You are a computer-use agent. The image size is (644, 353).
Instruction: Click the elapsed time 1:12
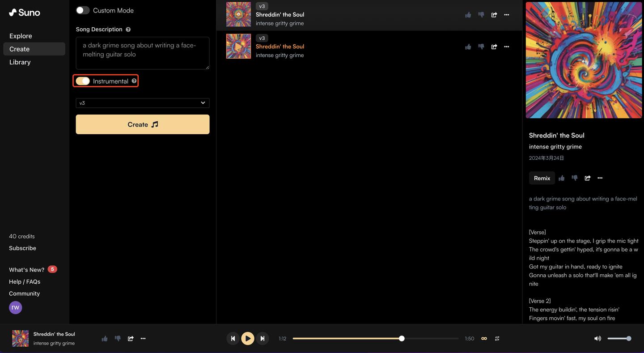click(x=283, y=339)
